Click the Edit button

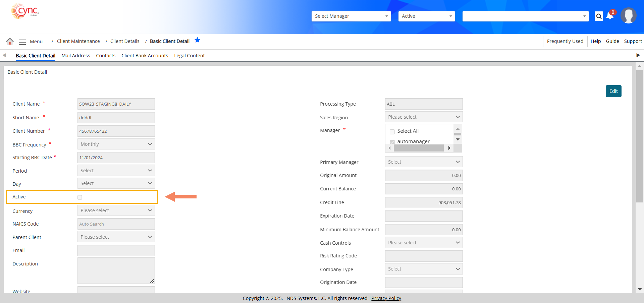click(613, 91)
